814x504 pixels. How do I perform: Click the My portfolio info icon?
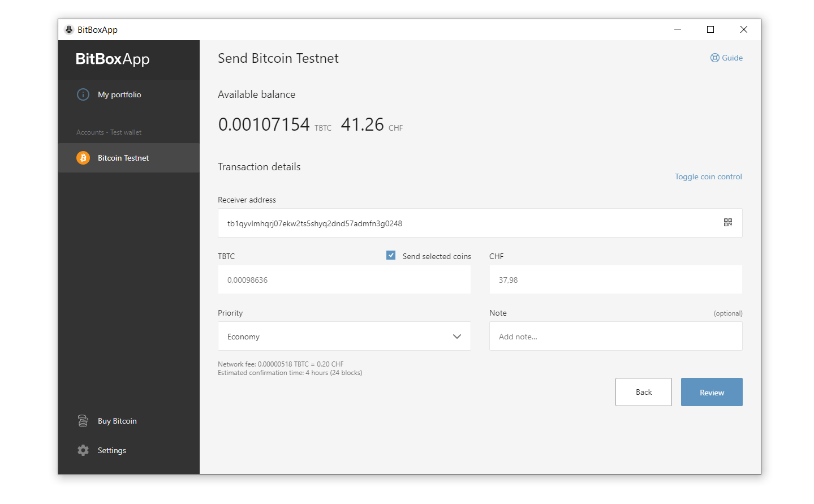(83, 94)
